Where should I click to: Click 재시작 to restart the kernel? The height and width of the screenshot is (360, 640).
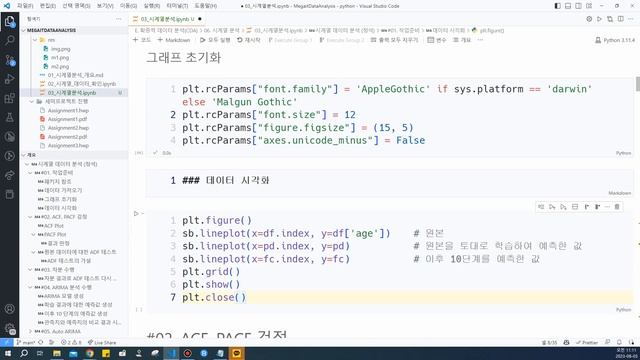(x=249, y=40)
